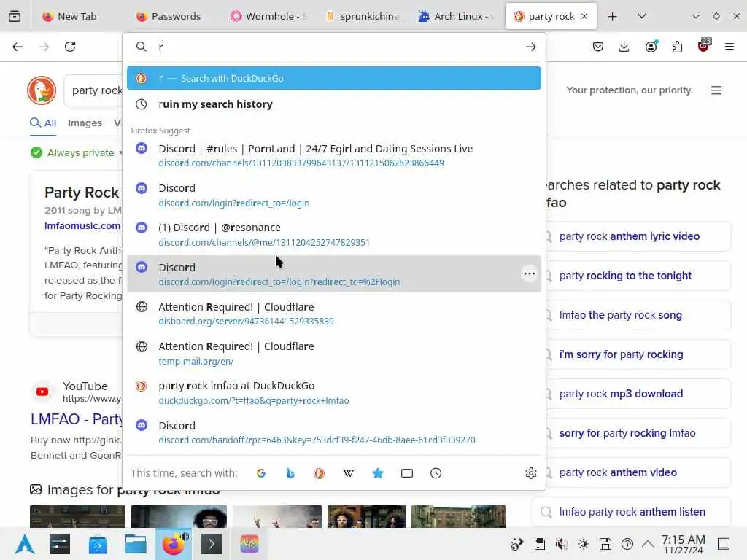
Task: Open Firefox account icon
Action: pyautogui.click(x=651, y=47)
